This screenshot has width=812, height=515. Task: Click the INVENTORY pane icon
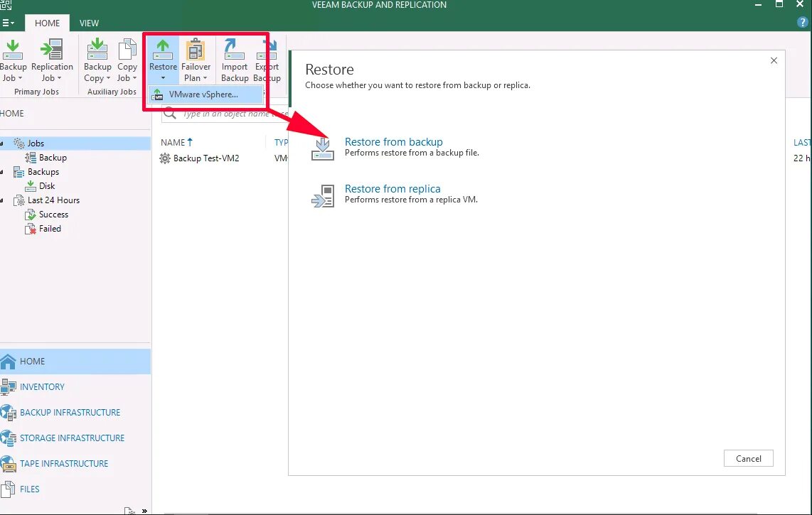click(x=8, y=386)
